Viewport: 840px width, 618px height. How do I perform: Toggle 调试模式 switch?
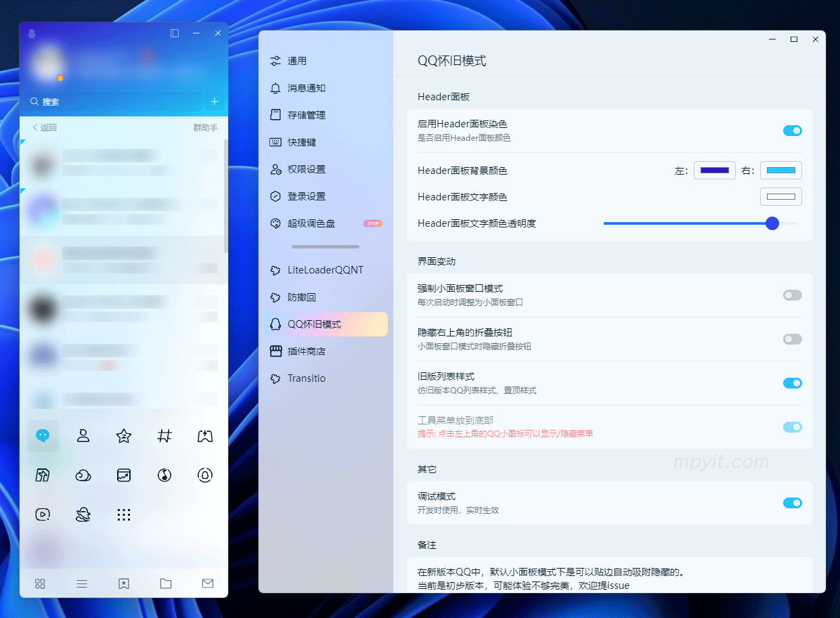point(793,503)
